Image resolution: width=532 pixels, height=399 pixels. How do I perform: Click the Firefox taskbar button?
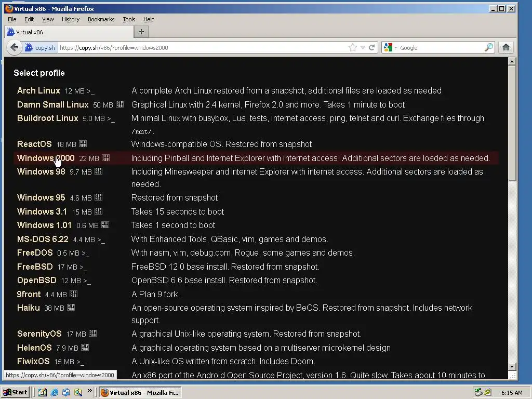click(x=140, y=392)
